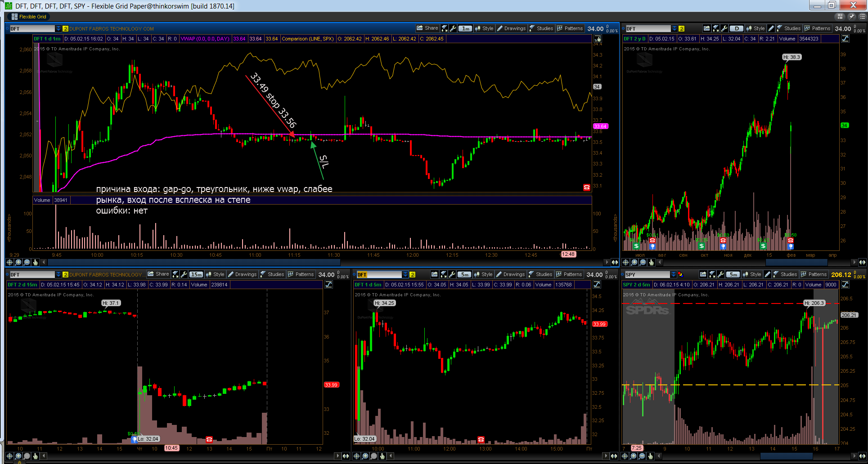The image size is (868, 464).
Task: Click drawings pencil icon in SPY chart
Action: click(x=767, y=274)
